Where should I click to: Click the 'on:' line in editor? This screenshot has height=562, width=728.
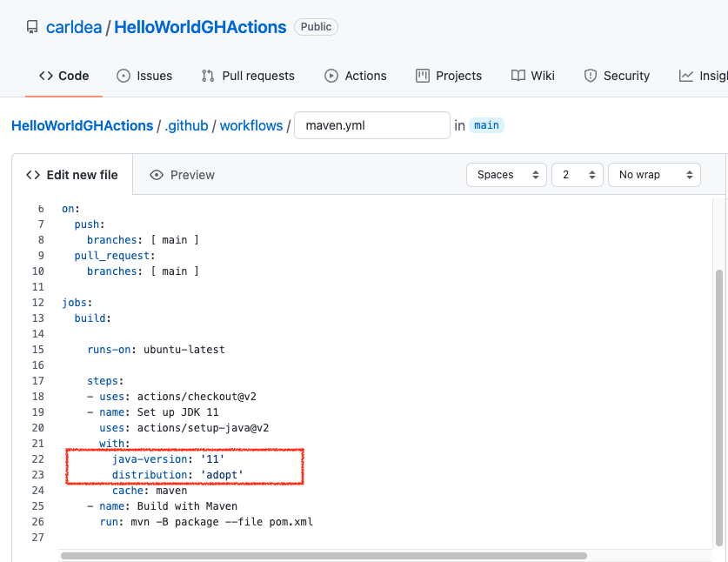[70, 209]
